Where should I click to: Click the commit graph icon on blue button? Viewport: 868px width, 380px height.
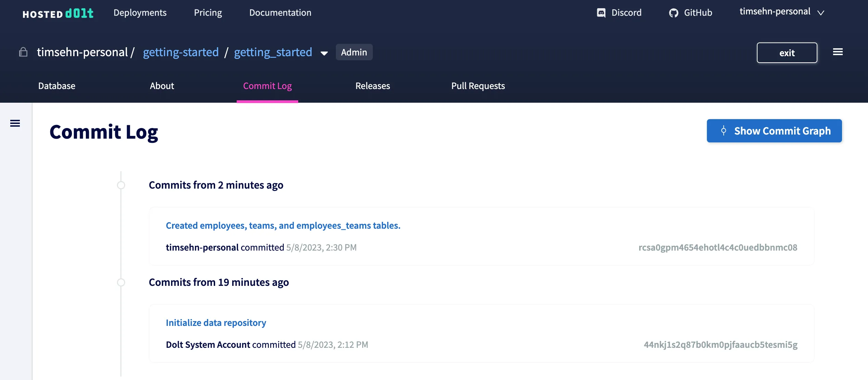click(723, 131)
